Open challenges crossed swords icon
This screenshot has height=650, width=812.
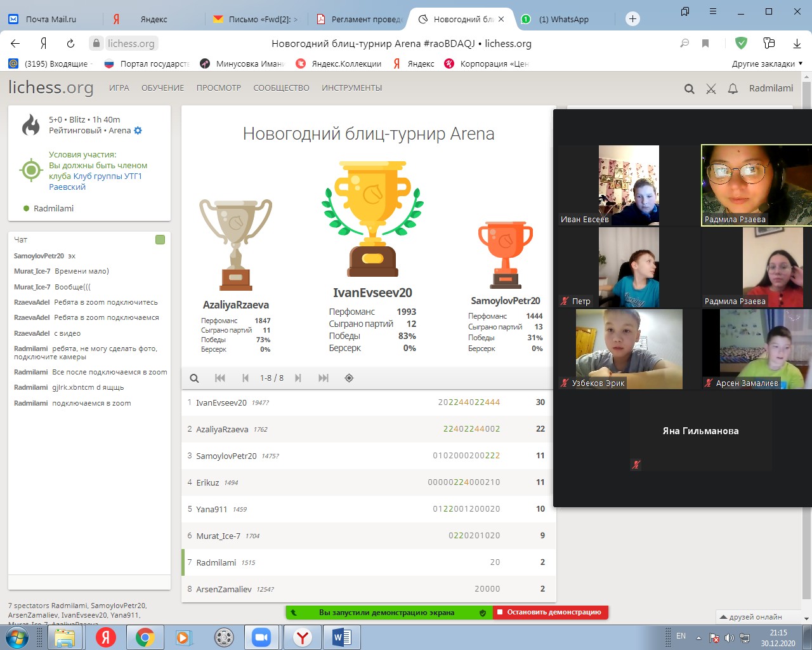coord(711,89)
